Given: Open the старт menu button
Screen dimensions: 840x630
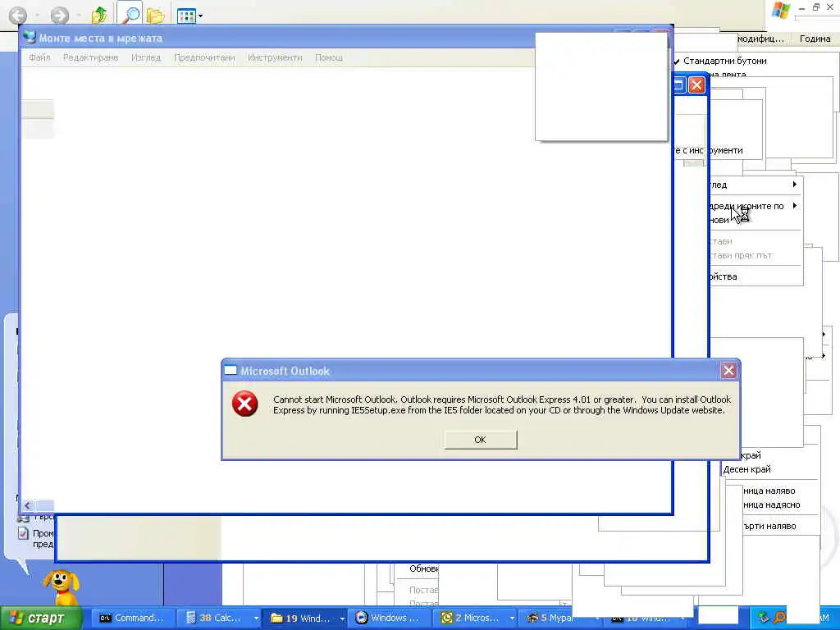Looking at the screenshot, I should tap(41, 619).
